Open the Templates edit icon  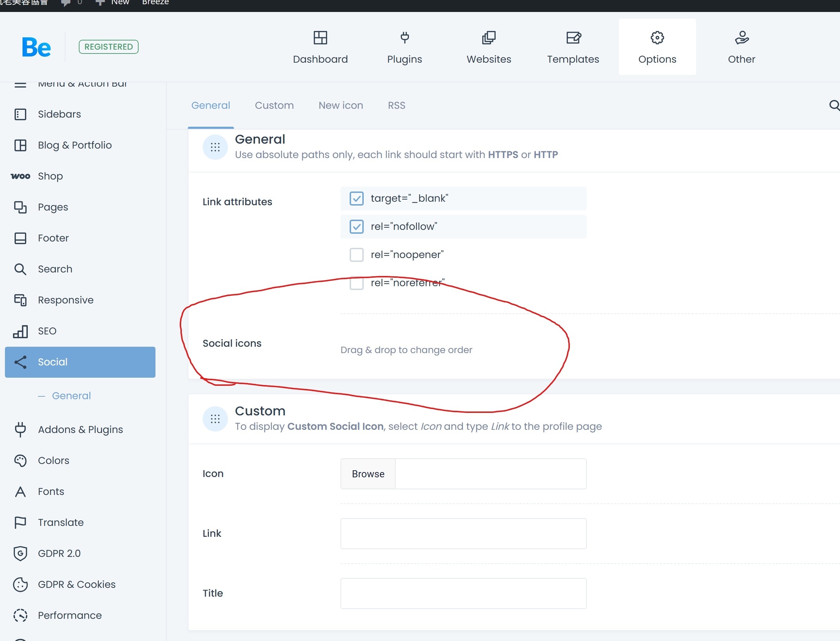pos(573,38)
